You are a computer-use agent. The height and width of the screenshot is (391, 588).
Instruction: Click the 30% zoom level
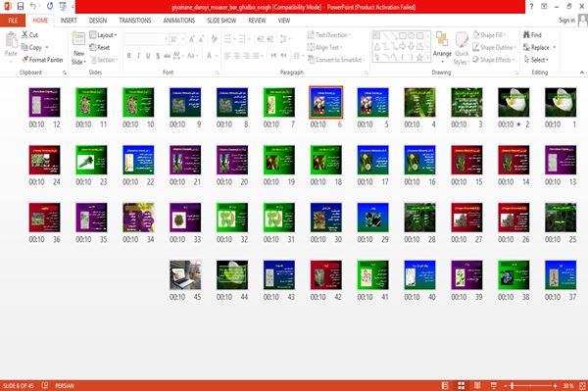click(x=567, y=386)
